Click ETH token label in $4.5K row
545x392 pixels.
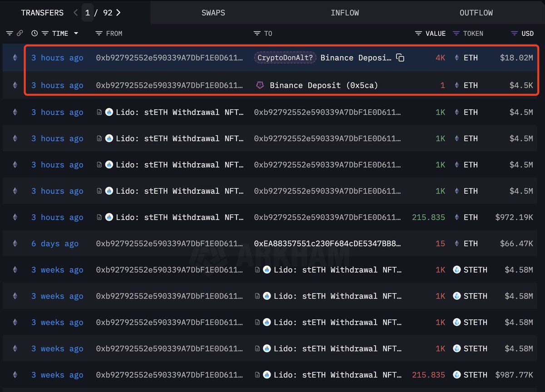pyautogui.click(x=471, y=85)
